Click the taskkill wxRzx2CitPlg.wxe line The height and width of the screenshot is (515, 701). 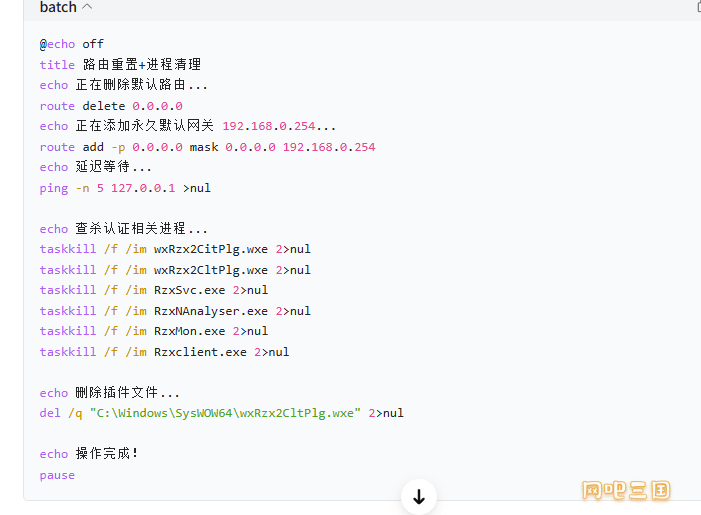tap(175, 249)
